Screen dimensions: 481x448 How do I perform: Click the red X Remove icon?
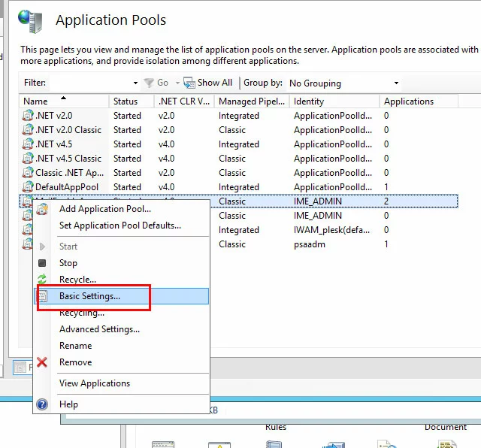[x=43, y=362]
